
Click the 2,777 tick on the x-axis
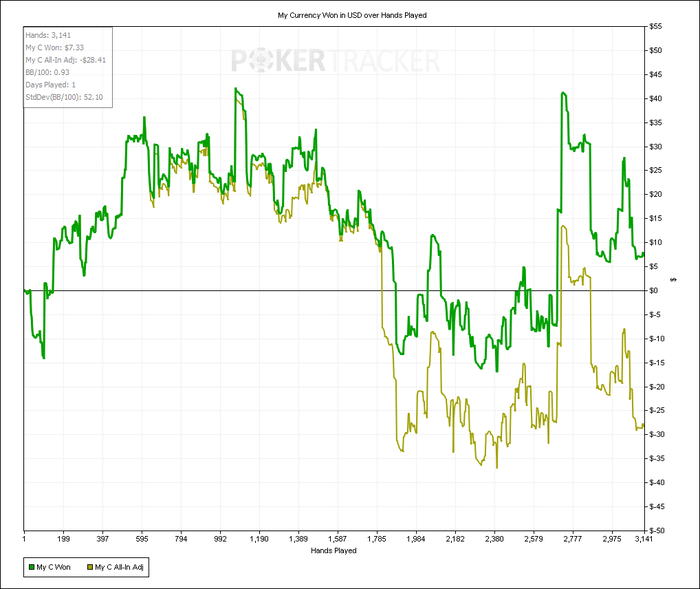(572, 539)
